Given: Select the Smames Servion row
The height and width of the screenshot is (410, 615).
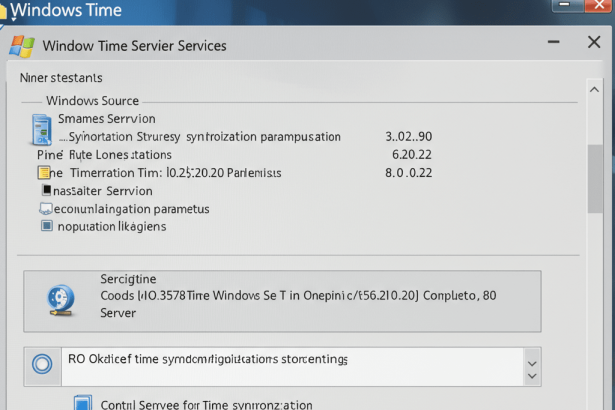Looking at the screenshot, I should click(x=107, y=118).
